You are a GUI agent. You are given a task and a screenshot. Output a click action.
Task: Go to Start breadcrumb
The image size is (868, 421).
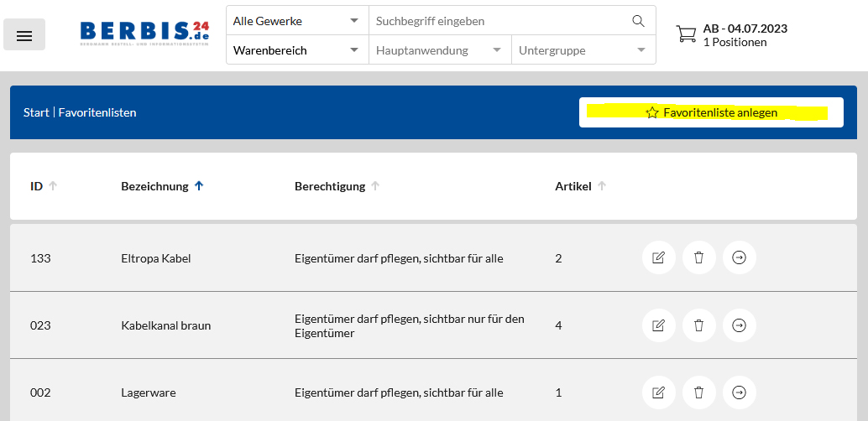[x=36, y=113]
